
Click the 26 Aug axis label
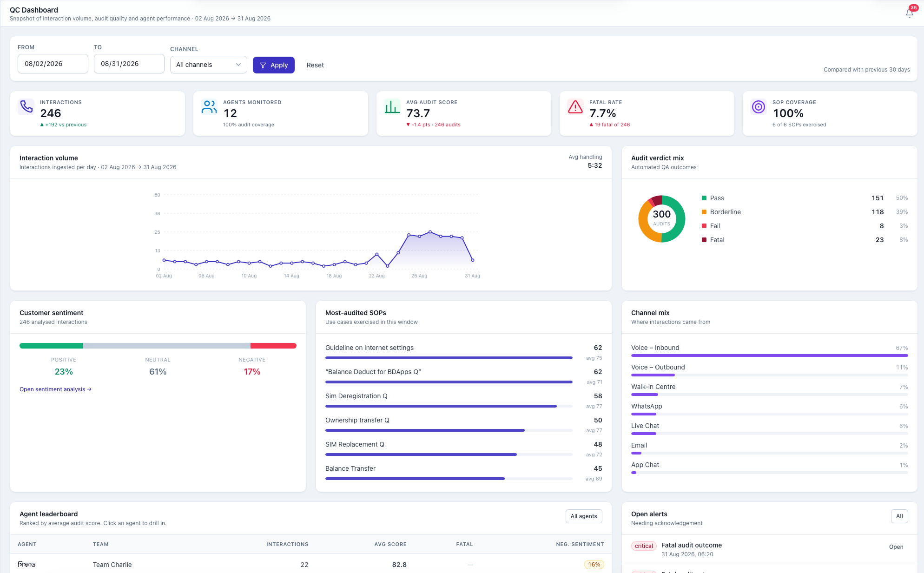click(x=419, y=276)
